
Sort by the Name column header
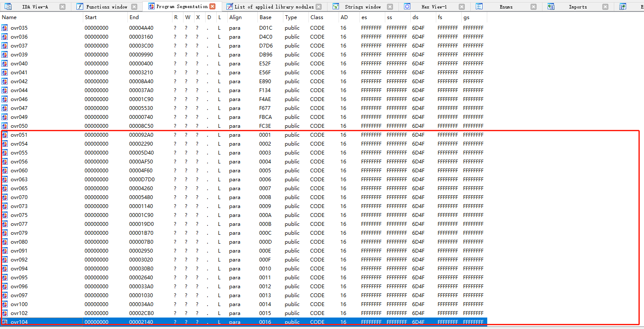pos(42,17)
